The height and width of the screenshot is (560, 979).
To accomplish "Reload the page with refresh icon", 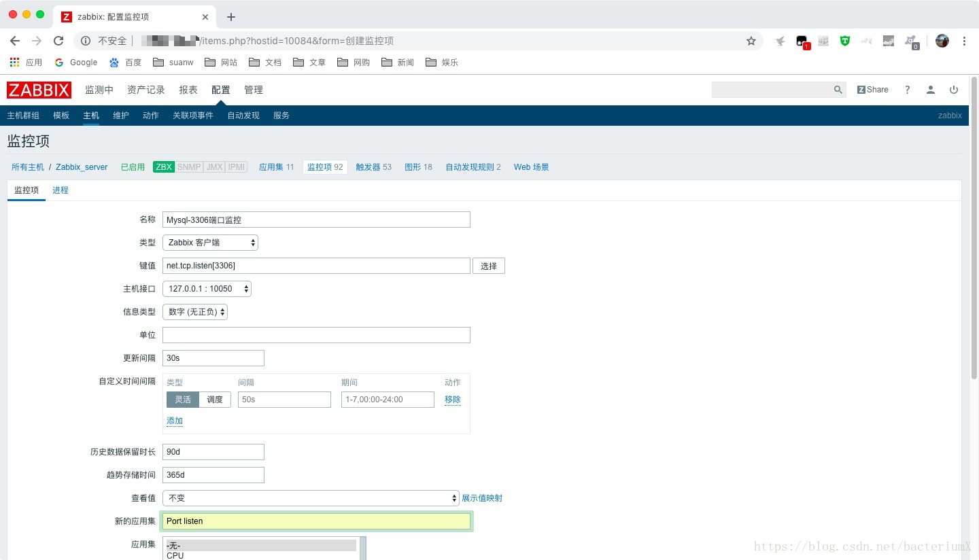I will coord(58,41).
